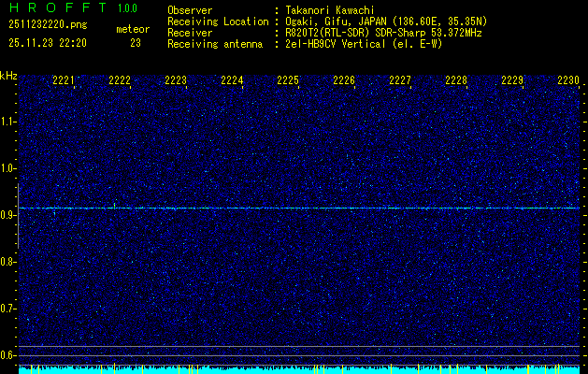Image resolution: width=588 pixels, height=374 pixels.
Task: Click the 0.9 kHz axis tick label
Action: [8, 215]
